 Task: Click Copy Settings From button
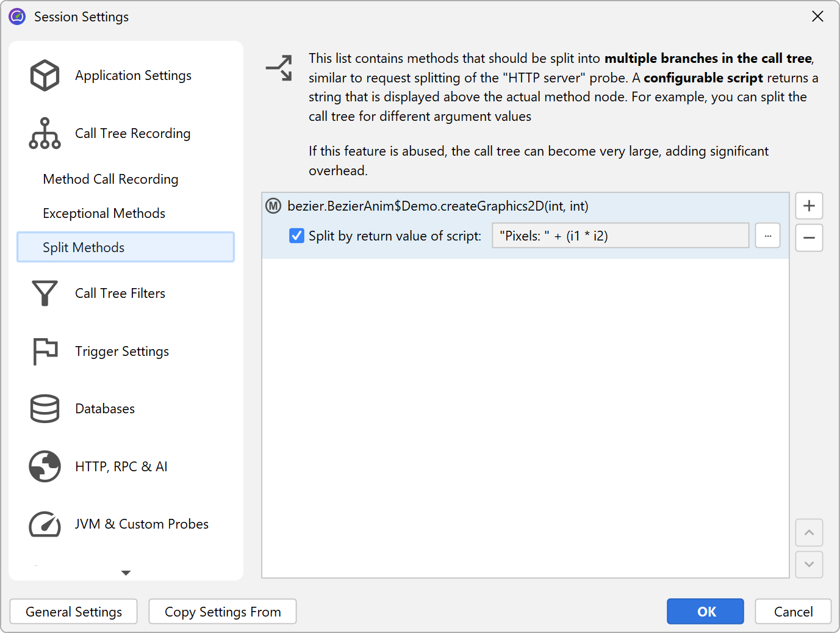click(x=223, y=612)
